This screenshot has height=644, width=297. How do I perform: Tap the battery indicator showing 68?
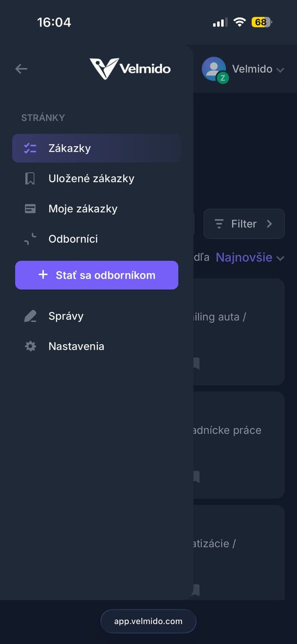tap(260, 22)
